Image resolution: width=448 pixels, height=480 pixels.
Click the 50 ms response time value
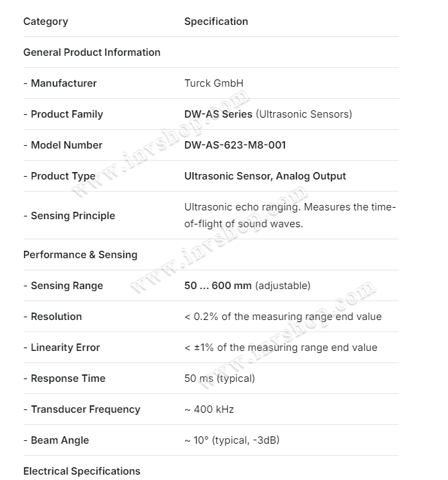(x=220, y=378)
